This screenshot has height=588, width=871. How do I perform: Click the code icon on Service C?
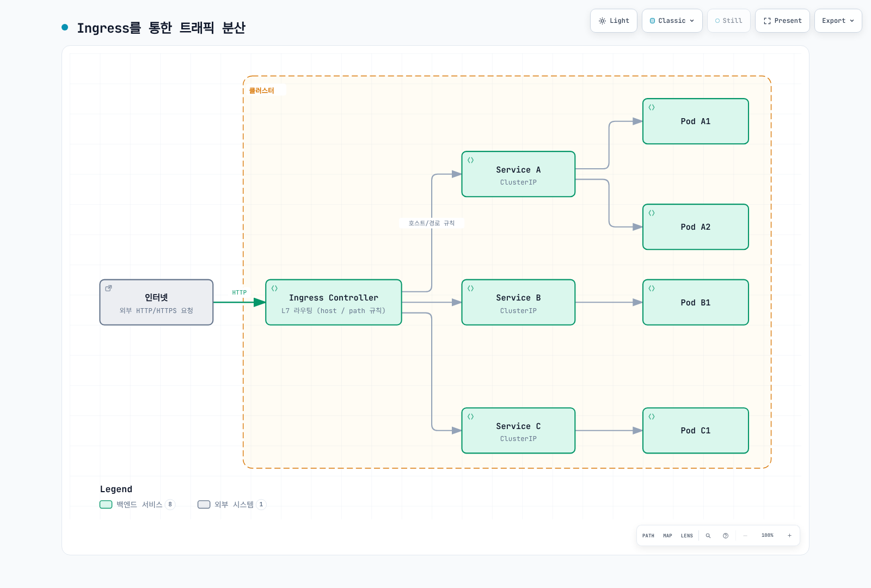[470, 416]
